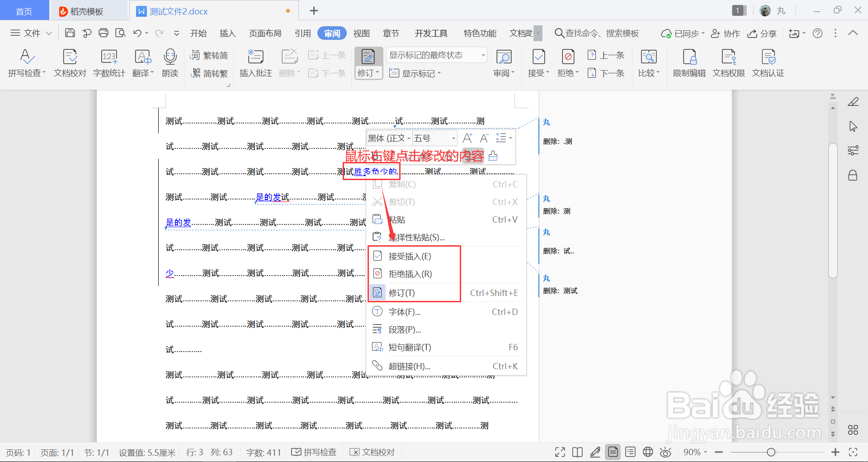
Task: Click 协作 collaborate button
Action: point(726,33)
